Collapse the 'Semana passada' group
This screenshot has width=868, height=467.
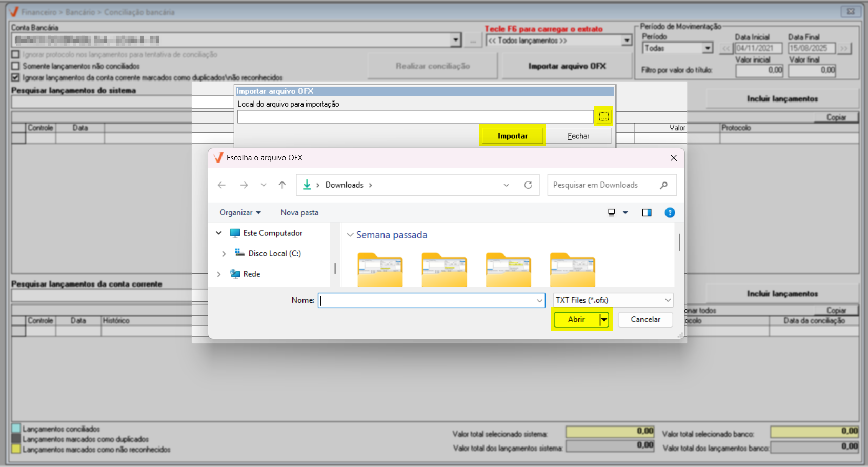point(350,235)
